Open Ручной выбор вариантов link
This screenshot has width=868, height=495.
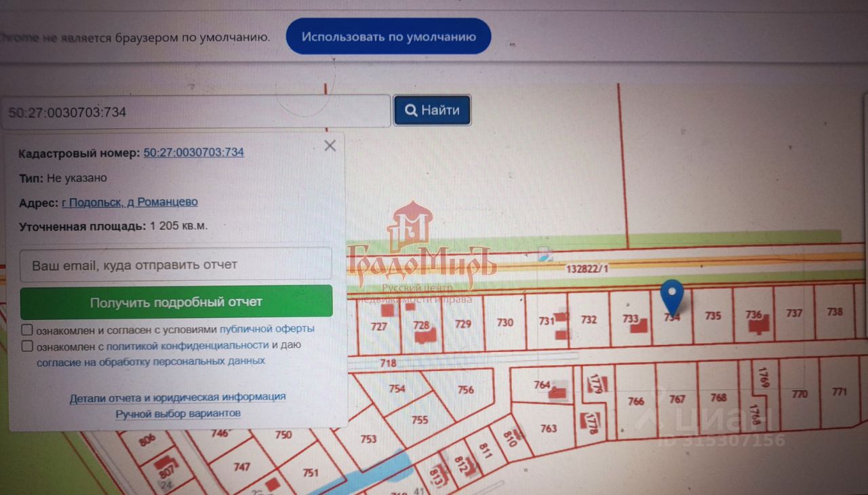178,414
